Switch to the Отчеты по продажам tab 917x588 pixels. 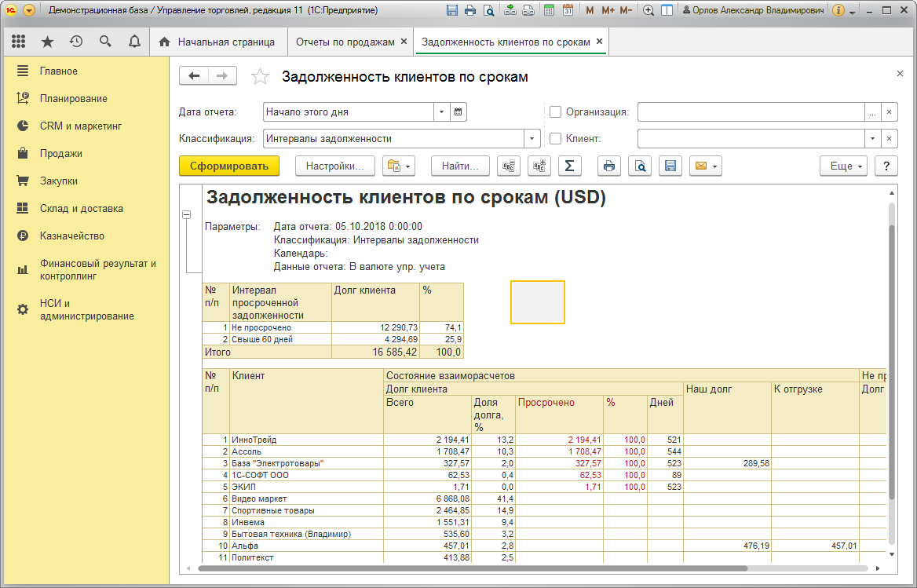(345, 42)
